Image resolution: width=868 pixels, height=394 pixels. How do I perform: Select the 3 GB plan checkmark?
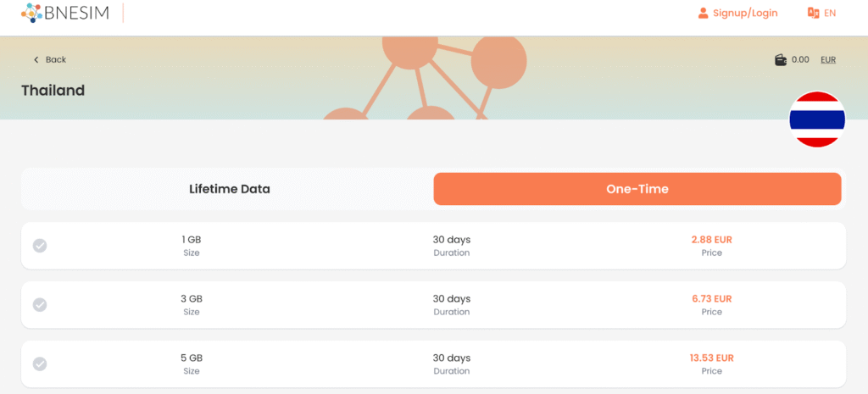point(40,305)
